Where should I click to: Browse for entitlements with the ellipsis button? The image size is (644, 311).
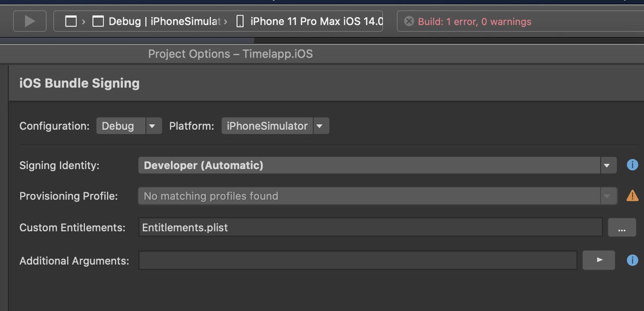coord(622,227)
